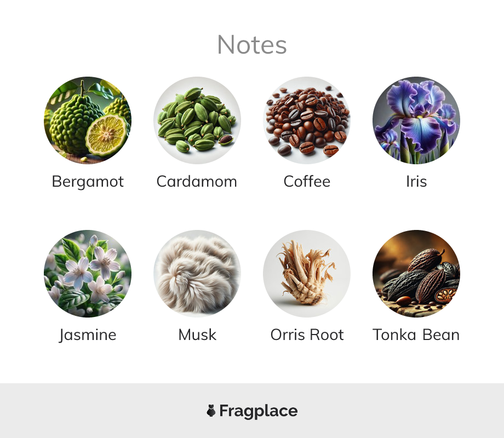Viewport: 504px width, 438px height.
Task: Click the Tonka Bean image
Action: pos(416,273)
